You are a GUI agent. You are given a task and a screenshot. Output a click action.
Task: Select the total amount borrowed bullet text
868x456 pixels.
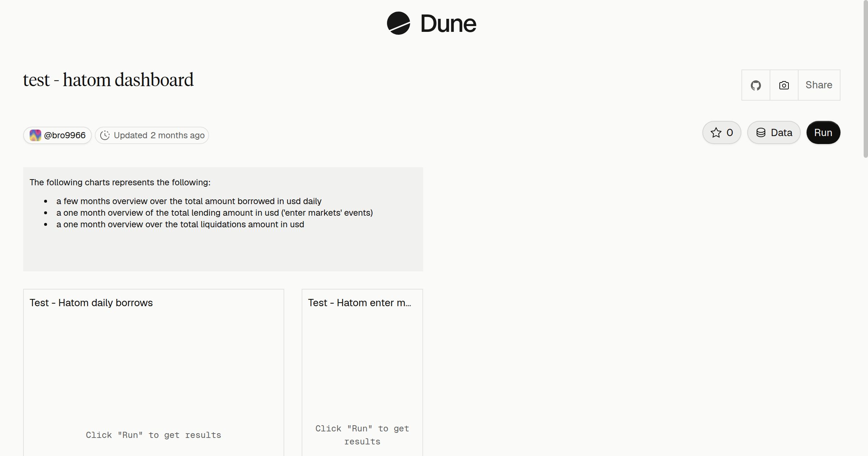click(x=189, y=201)
